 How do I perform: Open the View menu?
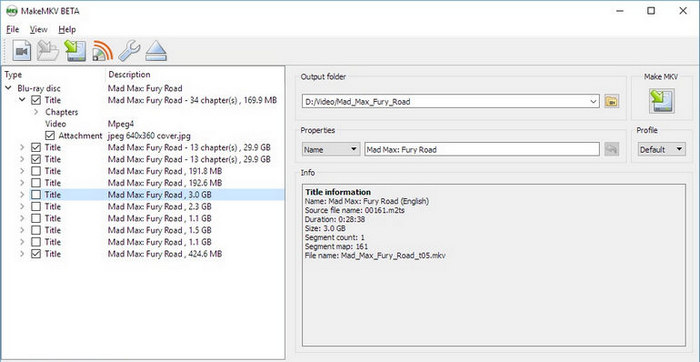(x=38, y=29)
